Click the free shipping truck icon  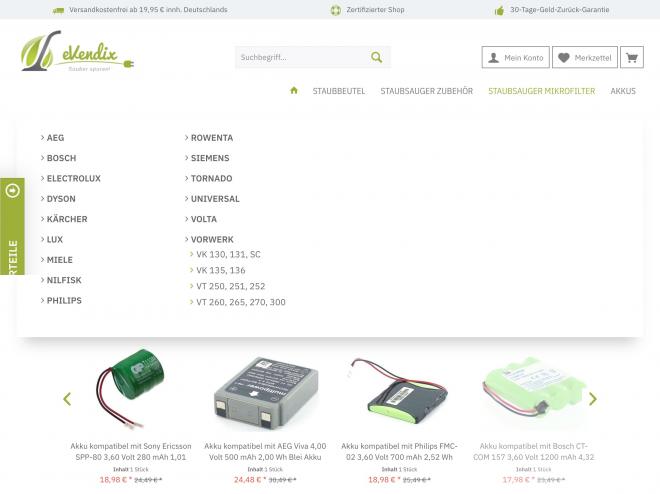coord(58,10)
